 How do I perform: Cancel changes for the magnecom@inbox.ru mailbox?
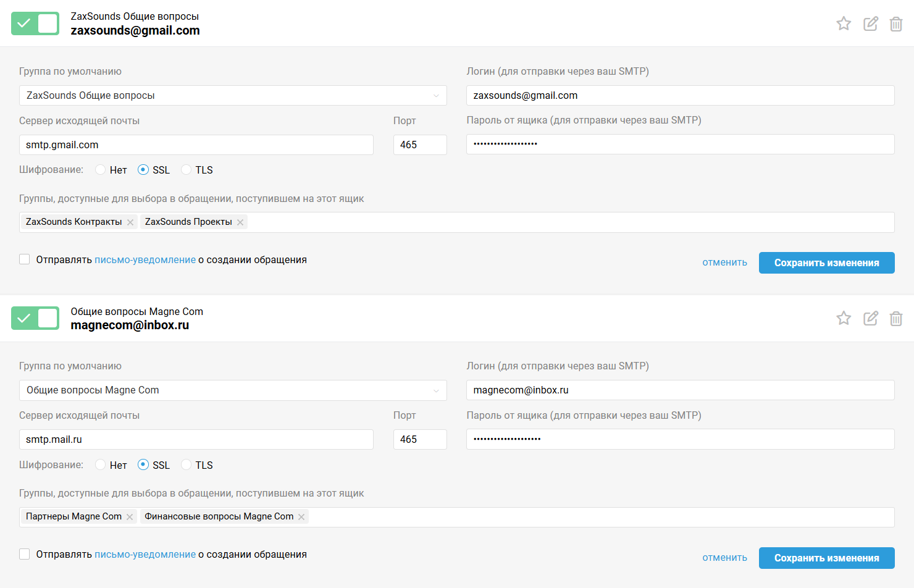point(724,558)
